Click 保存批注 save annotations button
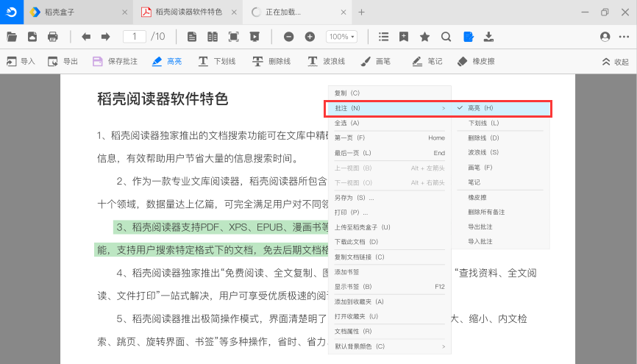The image size is (637, 364). (x=115, y=61)
